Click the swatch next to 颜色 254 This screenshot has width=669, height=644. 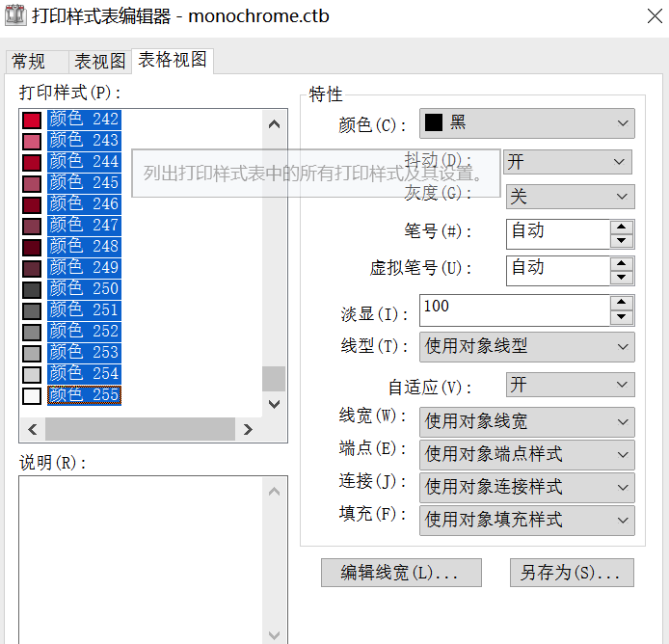[x=32, y=375]
